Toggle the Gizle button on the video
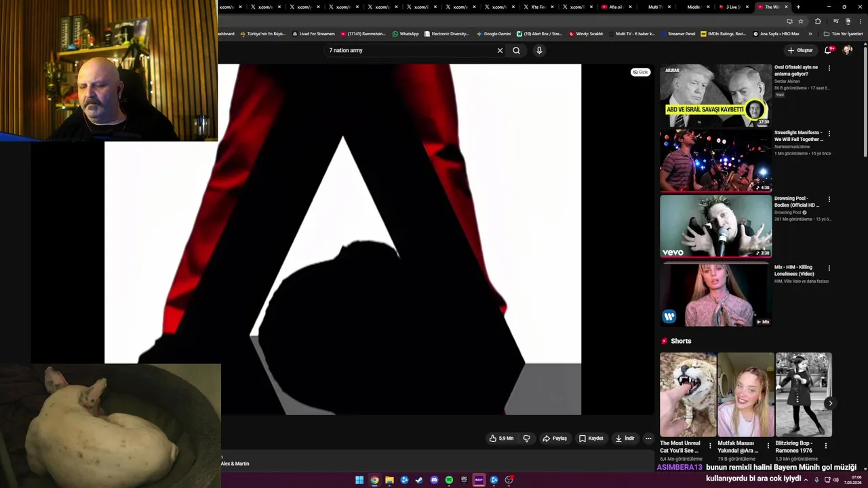This screenshot has width=868, height=488. point(640,72)
